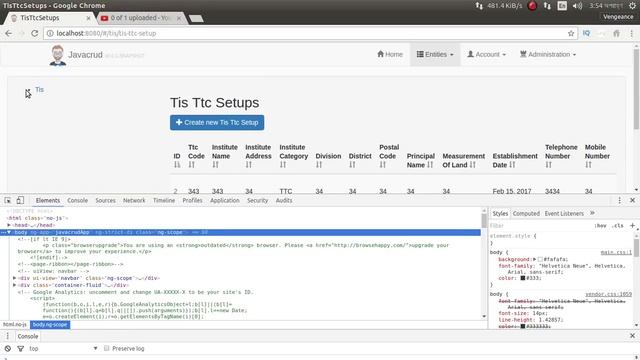The height and width of the screenshot is (360, 640).
Task: Click #333333 struck-through color swatch
Action: tap(522, 326)
